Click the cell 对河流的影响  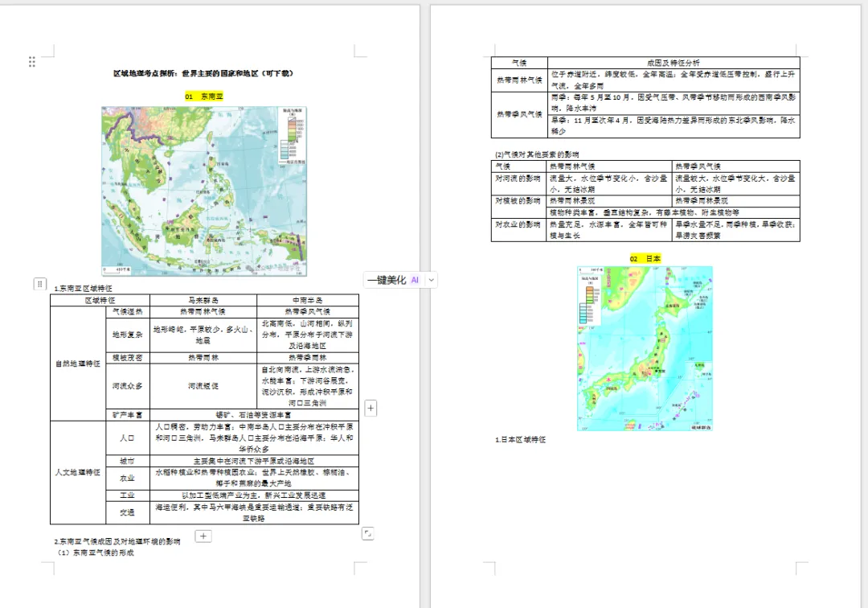click(518, 184)
